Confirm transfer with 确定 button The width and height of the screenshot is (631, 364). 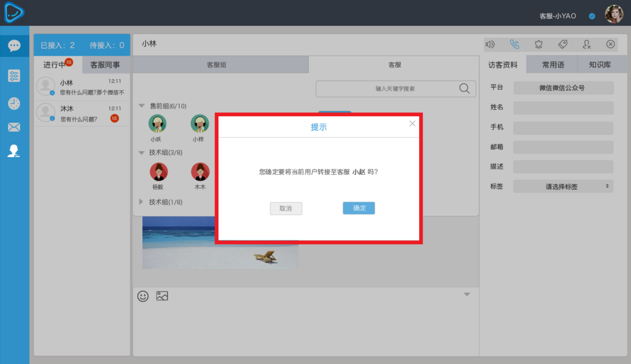click(358, 208)
